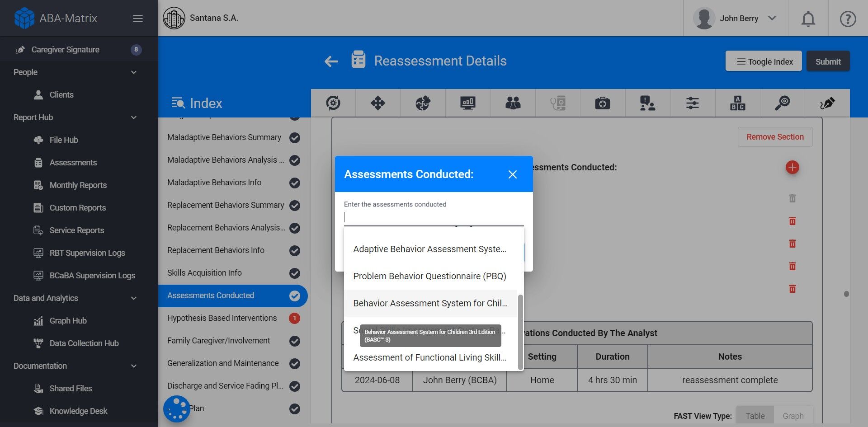Switch FAST View Type to Graph
This screenshot has width=868, height=427.
[793, 416]
